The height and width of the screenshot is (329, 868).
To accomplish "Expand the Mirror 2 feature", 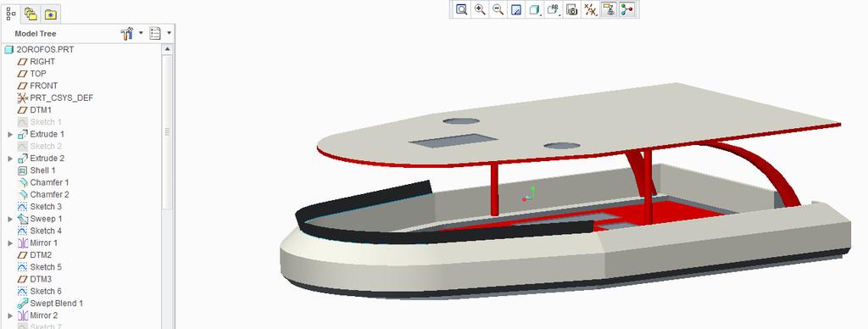I will point(10,315).
